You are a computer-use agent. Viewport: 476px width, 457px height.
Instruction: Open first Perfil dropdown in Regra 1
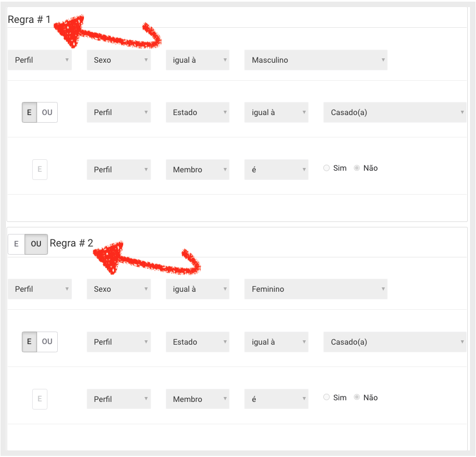click(x=40, y=60)
